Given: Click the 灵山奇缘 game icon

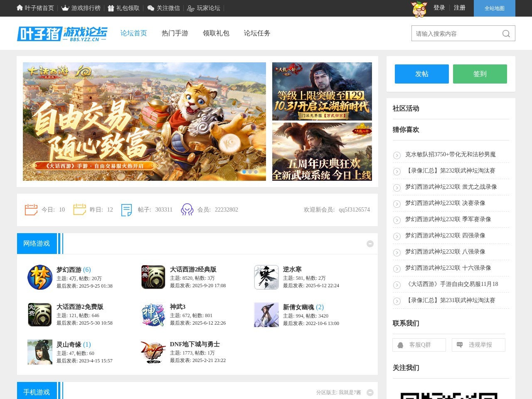Looking at the screenshot, I should pos(40,352).
